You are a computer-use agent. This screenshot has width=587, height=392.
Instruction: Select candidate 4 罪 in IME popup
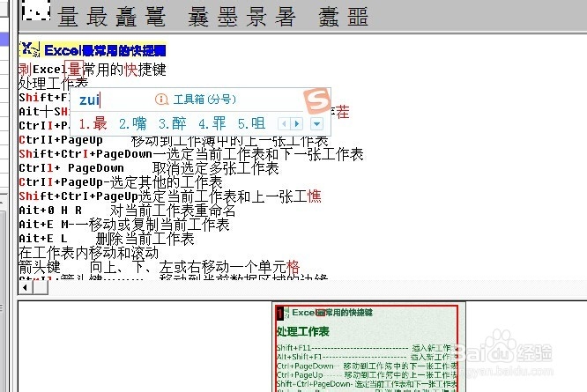tap(212, 123)
